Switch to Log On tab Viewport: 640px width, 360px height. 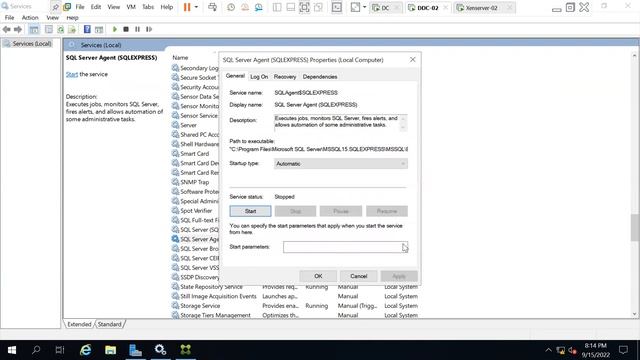coord(259,77)
